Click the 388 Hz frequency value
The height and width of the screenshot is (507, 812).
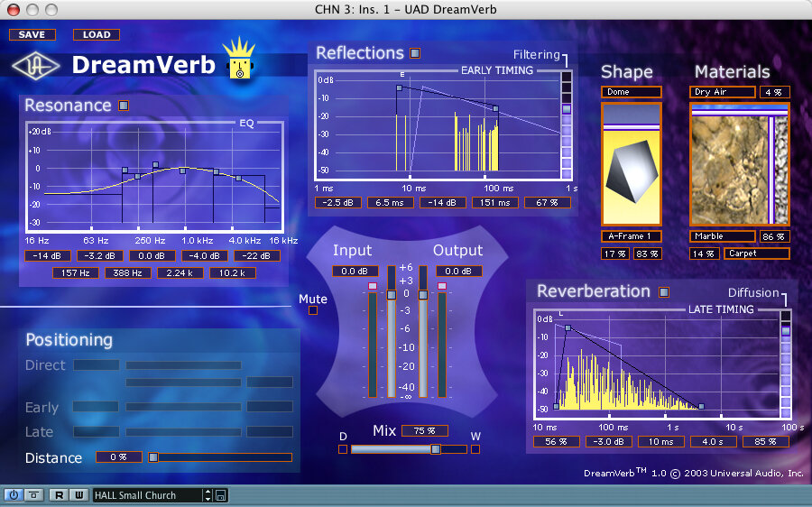click(x=128, y=273)
